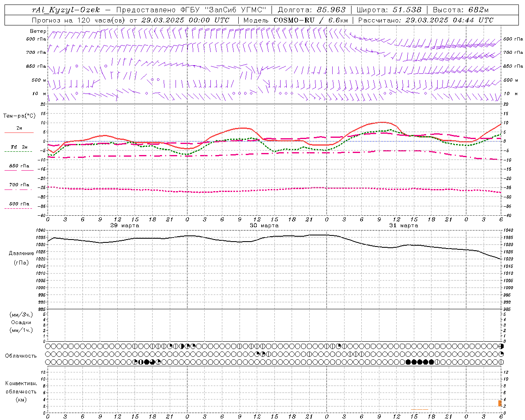Click the Осадки panel label
Viewport: 525px width, 420px height.
coord(21,322)
